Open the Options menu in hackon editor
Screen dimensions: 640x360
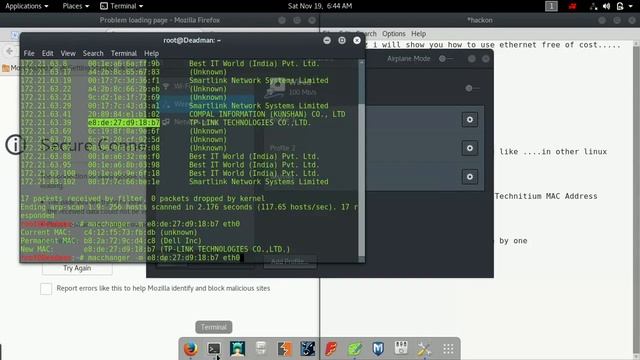394,34
